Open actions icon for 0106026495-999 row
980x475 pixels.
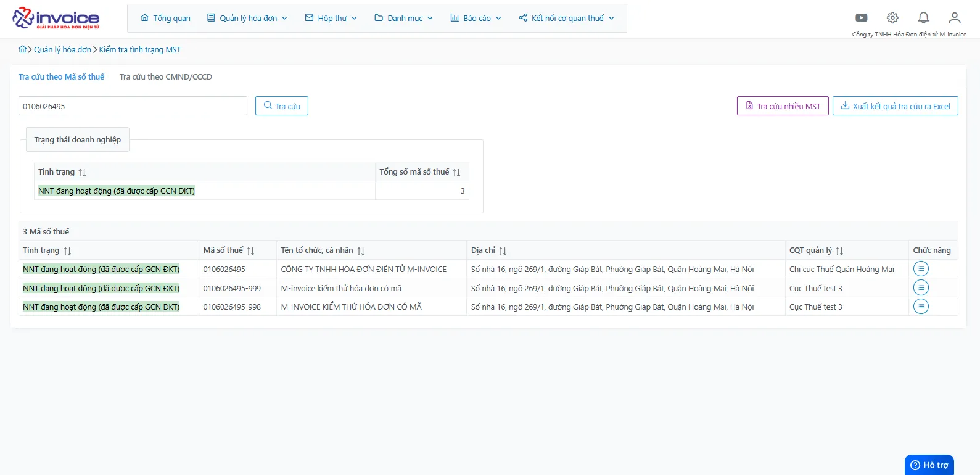pyautogui.click(x=921, y=287)
